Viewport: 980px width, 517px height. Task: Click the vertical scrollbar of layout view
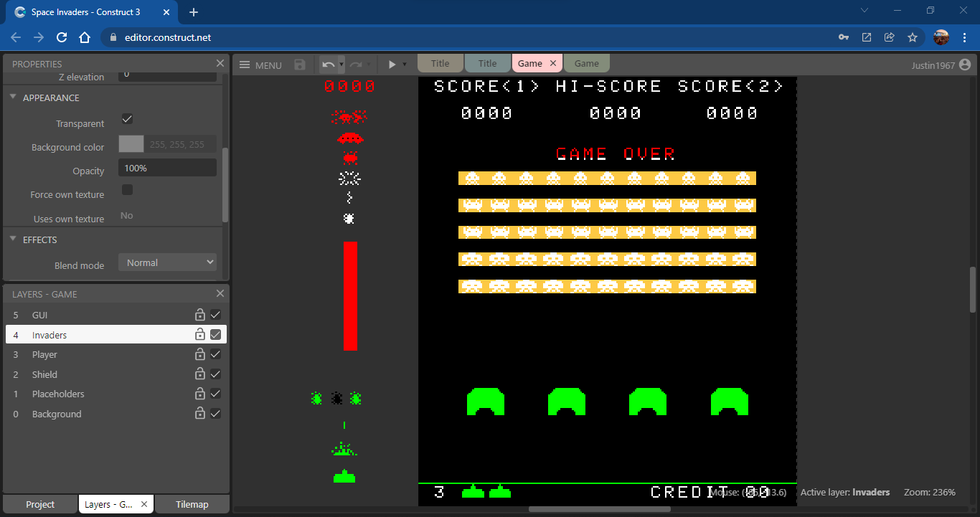coord(973,289)
